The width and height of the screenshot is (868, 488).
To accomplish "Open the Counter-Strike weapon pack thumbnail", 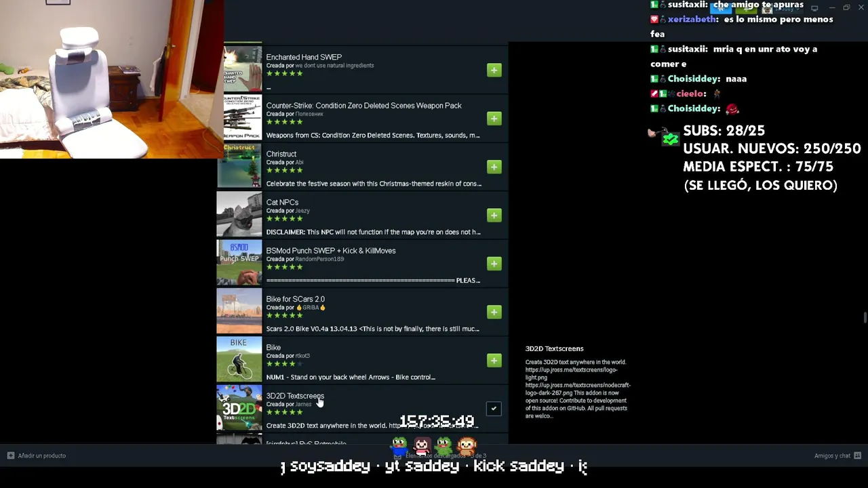I will [242, 117].
